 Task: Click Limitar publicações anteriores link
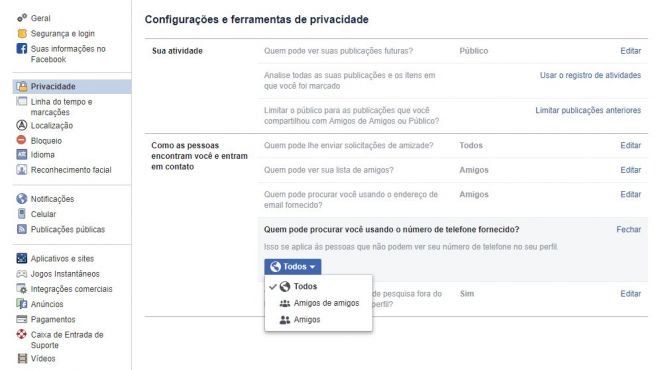tap(588, 110)
